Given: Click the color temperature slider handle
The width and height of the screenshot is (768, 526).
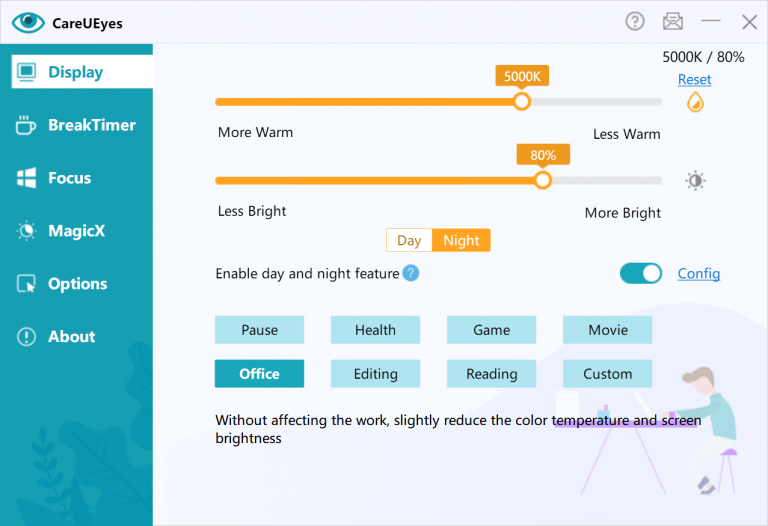Looking at the screenshot, I should click(x=521, y=101).
